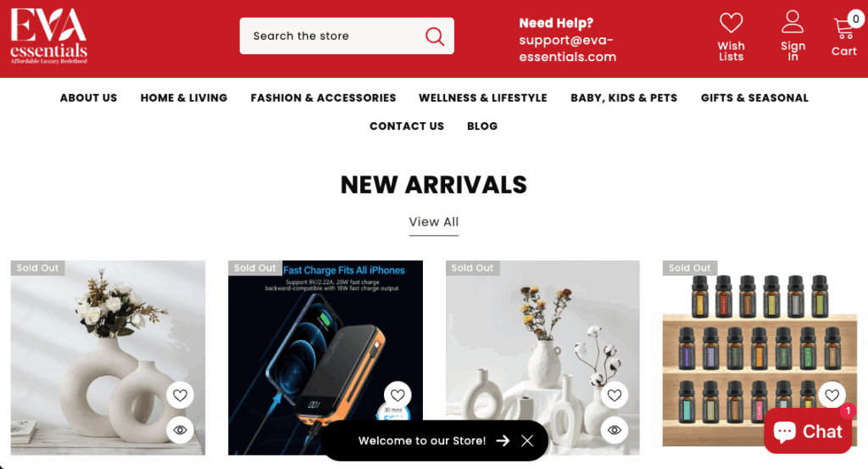Expand Wellness & Lifestyle menu
Screen dimensions: 868x469
click(482, 98)
